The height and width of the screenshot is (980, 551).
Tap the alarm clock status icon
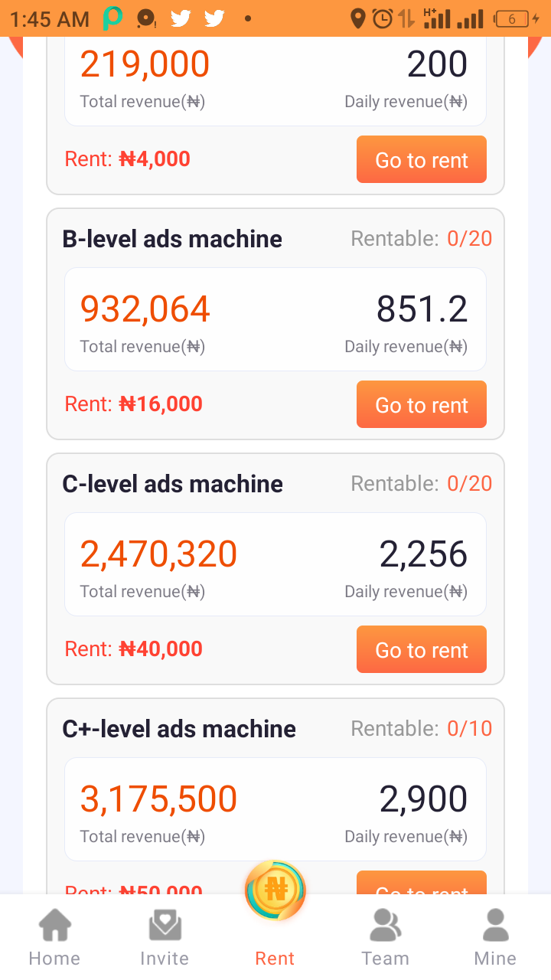tap(382, 18)
